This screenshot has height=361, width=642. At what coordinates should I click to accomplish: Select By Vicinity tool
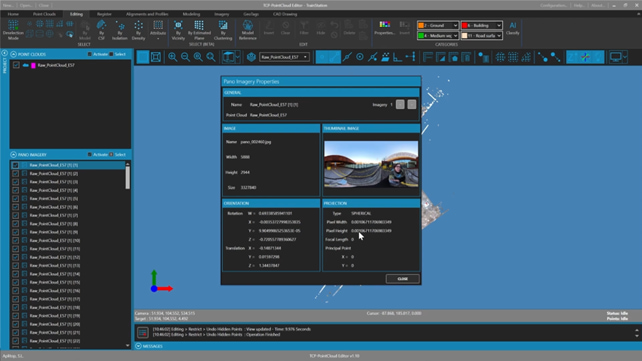(x=178, y=30)
